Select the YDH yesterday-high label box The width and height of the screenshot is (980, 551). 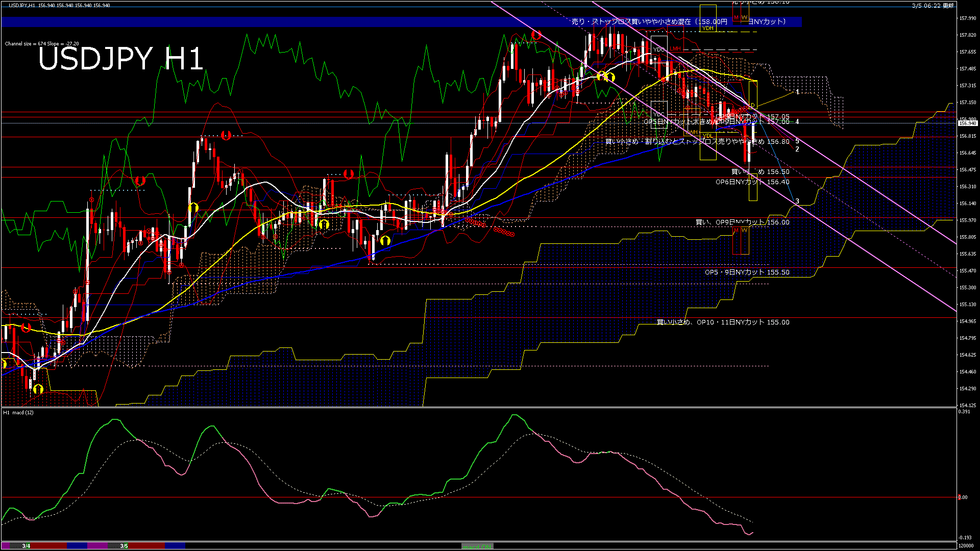pyautogui.click(x=707, y=29)
